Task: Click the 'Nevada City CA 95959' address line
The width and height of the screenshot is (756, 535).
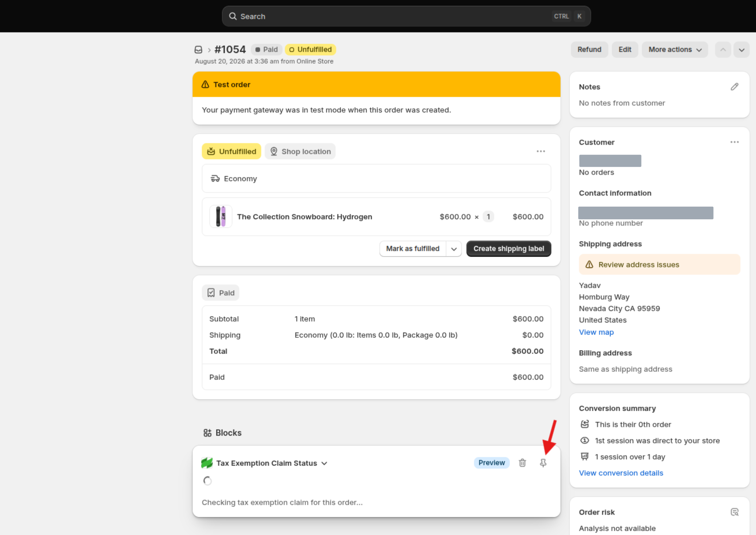Action: pos(619,308)
